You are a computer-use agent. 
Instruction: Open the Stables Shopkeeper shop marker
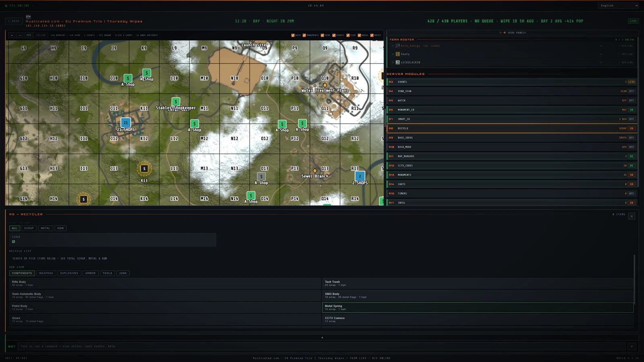175,102
